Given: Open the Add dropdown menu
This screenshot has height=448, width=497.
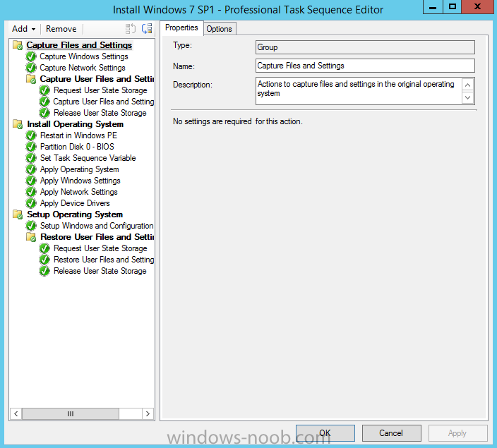Looking at the screenshot, I should [x=23, y=29].
